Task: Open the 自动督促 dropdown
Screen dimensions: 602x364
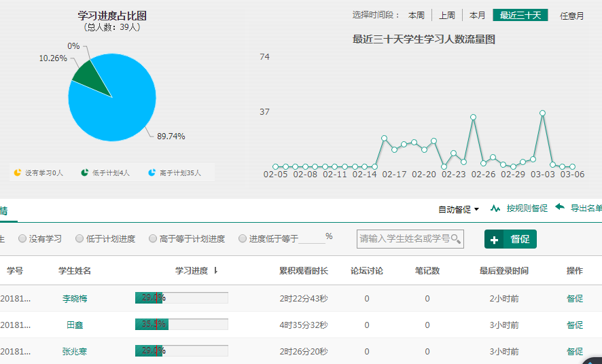Action: [x=459, y=209]
